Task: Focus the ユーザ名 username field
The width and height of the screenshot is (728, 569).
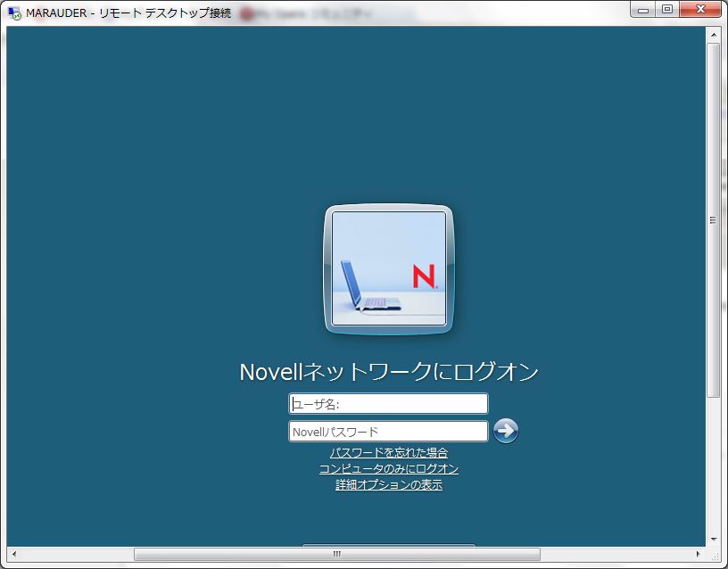Action: (388, 404)
